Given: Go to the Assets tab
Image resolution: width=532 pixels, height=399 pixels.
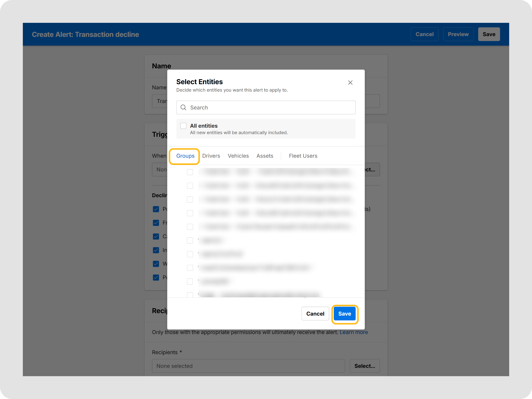Looking at the screenshot, I should [265, 156].
